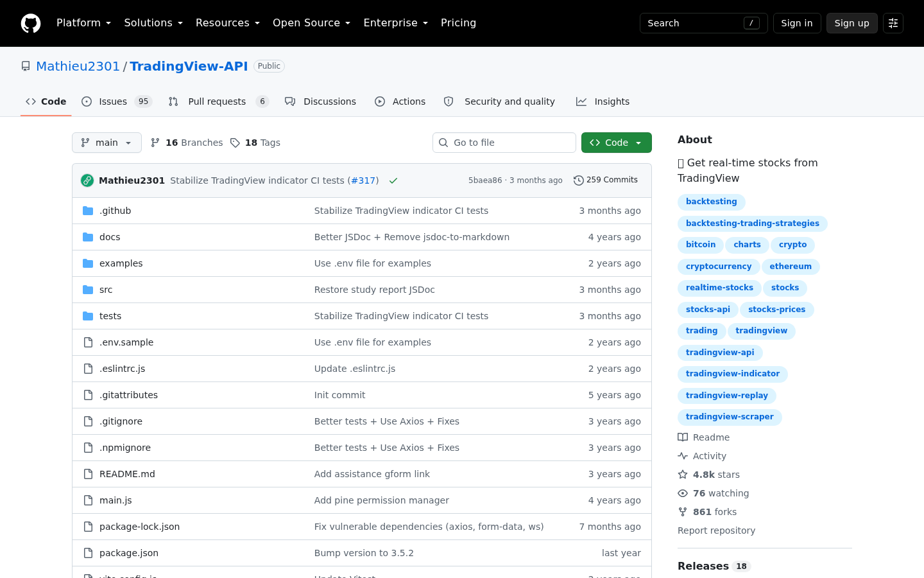Image resolution: width=924 pixels, height=578 pixels.
Task: Open appearance settings sliders icon
Action: [893, 23]
